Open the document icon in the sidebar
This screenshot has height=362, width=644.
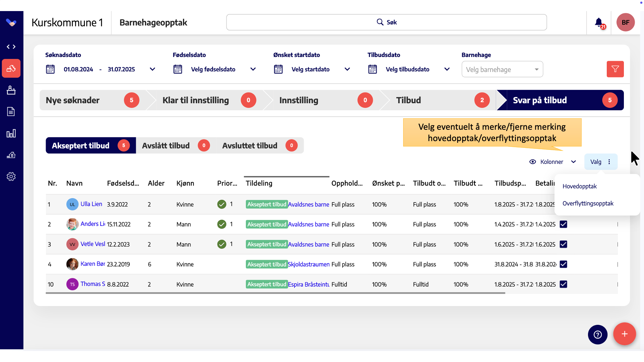pos(11,112)
